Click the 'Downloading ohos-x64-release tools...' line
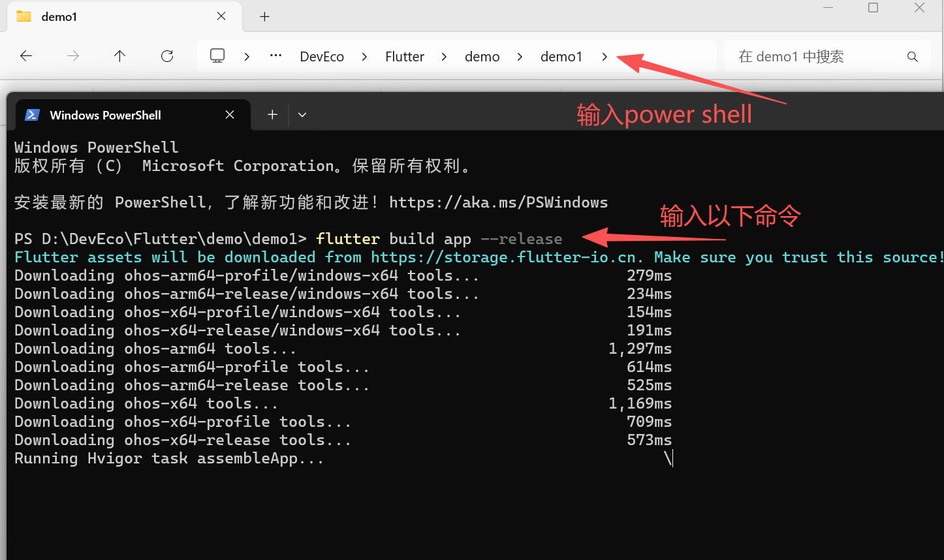944x560 pixels. click(x=183, y=440)
